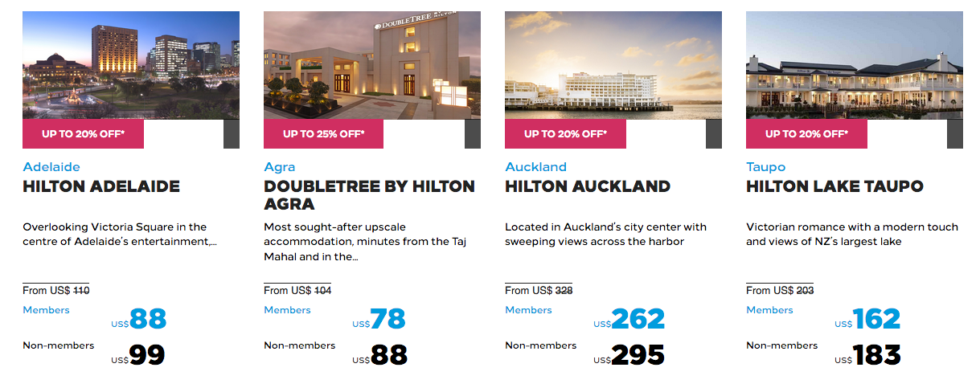980x388 pixels.
Task: Click the Auckland city link
Action: (x=535, y=167)
